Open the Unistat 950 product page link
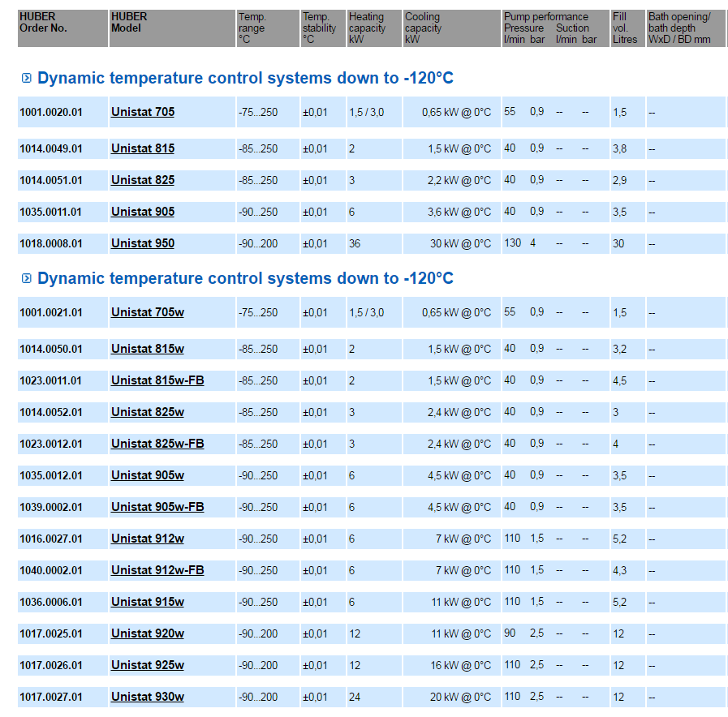The image size is (728, 717). pos(143,243)
